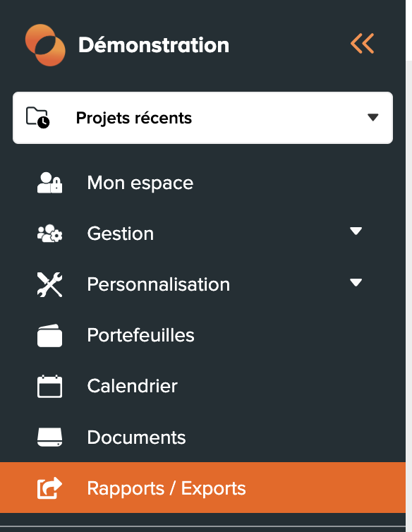The height and width of the screenshot is (532, 412).
Task: Click the orange Démonstration logo
Action: pyautogui.click(x=45, y=44)
